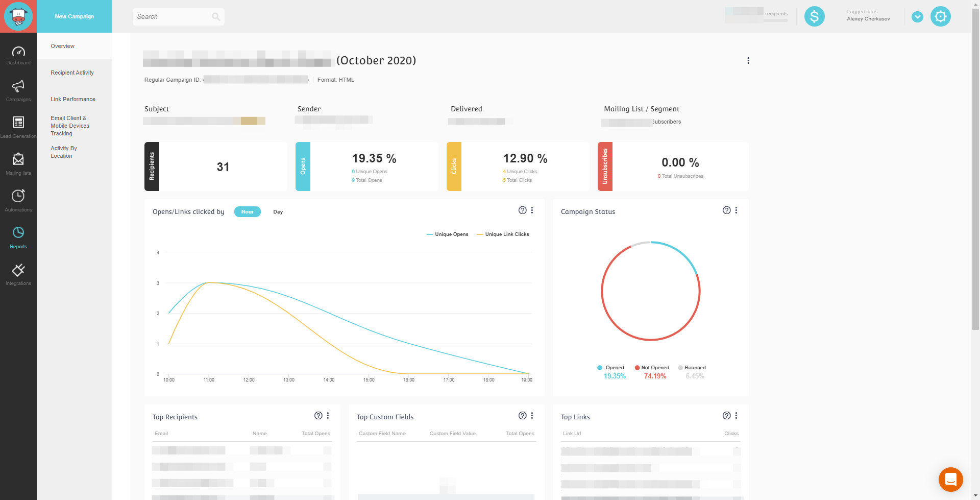Open help for Opens/Links clicked chart
Image resolution: width=980 pixels, height=500 pixels.
[x=522, y=210]
